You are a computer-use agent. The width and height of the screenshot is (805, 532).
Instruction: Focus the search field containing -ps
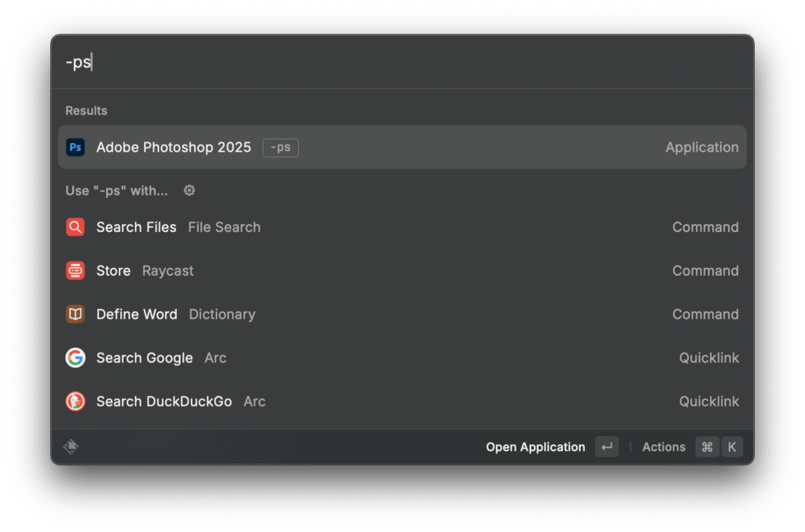pyautogui.click(x=402, y=62)
